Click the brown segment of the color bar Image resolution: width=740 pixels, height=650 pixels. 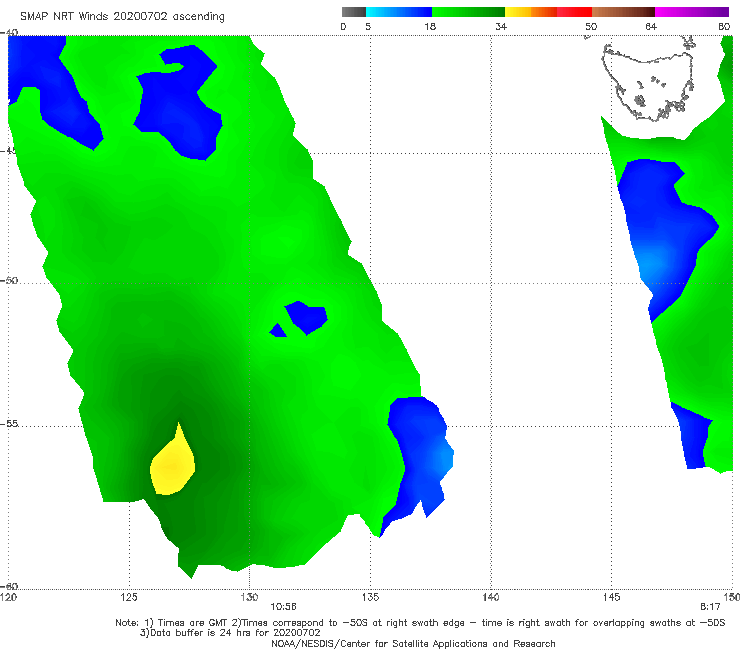coord(623,12)
